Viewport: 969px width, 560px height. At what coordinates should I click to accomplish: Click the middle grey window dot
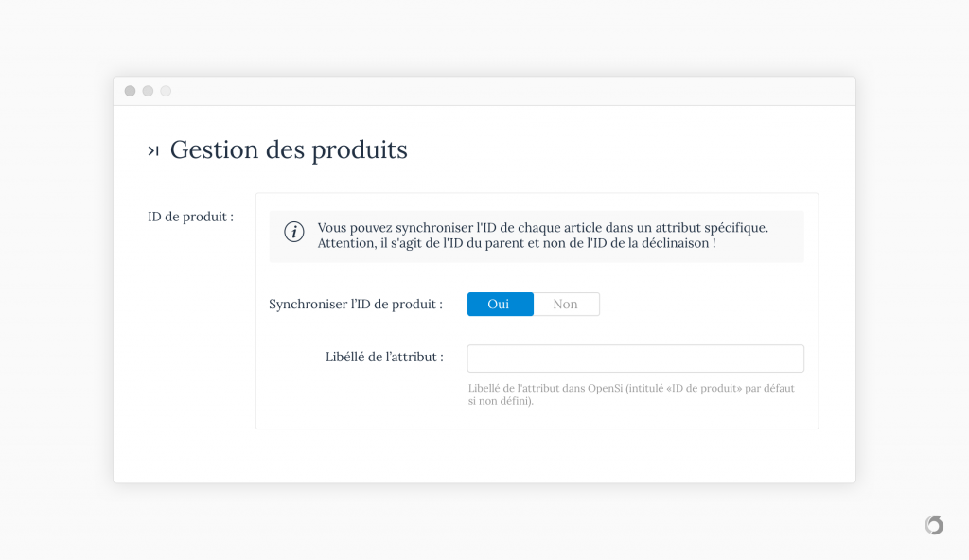(x=148, y=91)
